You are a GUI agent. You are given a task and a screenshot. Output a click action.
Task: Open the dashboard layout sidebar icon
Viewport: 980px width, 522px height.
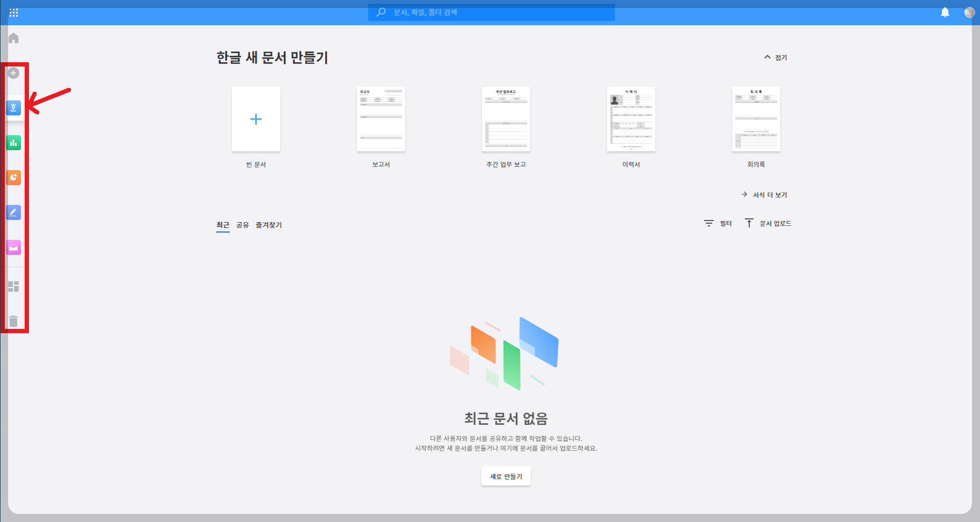[x=13, y=286]
